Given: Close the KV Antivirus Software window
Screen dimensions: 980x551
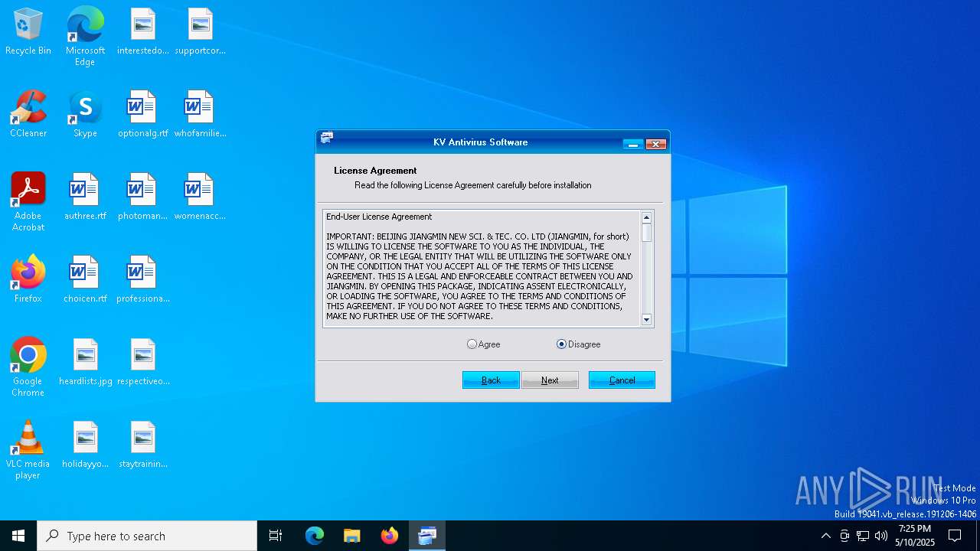Looking at the screenshot, I should coord(656,144).
